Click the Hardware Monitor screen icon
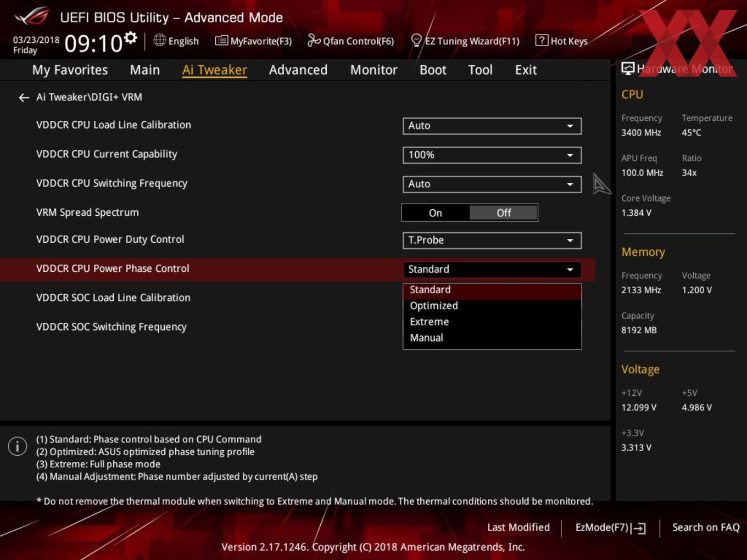Viewport: 747px width, 560px height. [628, 69]
